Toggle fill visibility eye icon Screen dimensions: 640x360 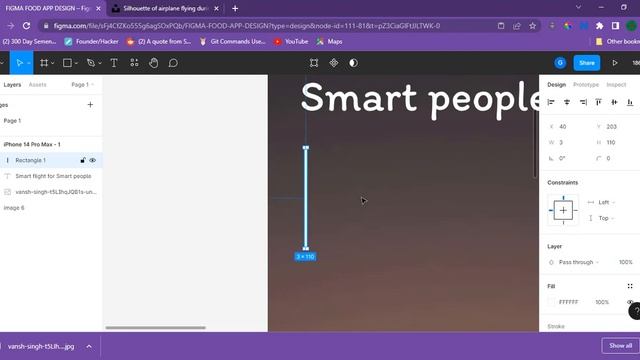click(x=630, y=302)
